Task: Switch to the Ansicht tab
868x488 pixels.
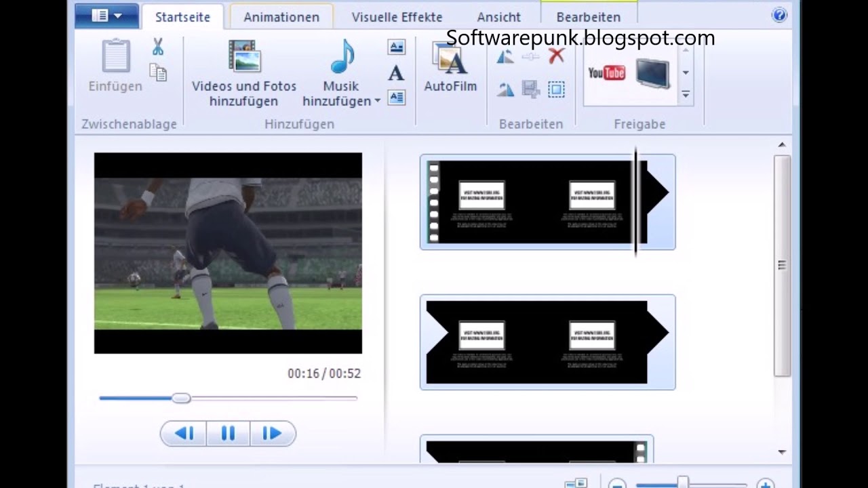Action: click(498, 17)
